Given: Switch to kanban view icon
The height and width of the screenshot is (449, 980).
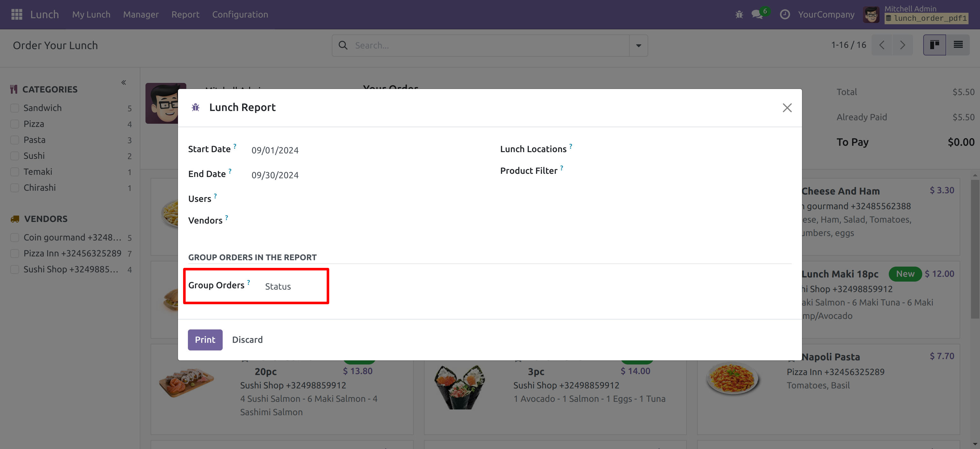Looking at the screenshot, I should click(x=934, y=45).
